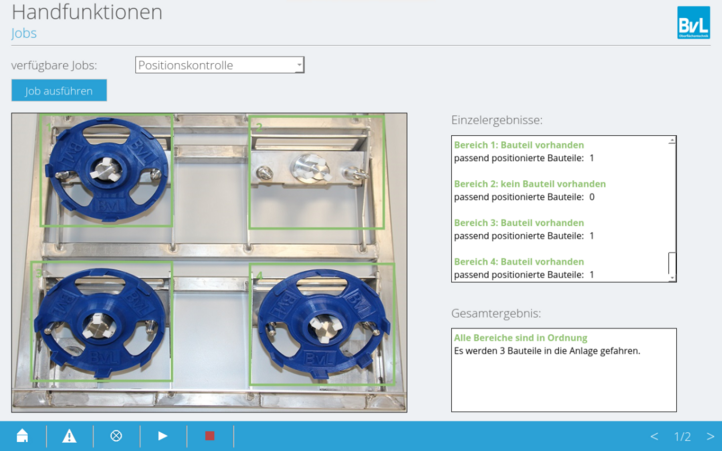Image resolution: width=722 pixels, height=451 pixels.
Task: Click scrollbar thumb in Einzelergebnisse list
Action: coord(672,263)
